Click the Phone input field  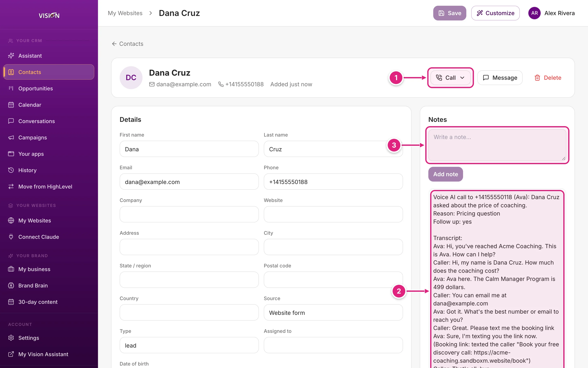[333, 182]
